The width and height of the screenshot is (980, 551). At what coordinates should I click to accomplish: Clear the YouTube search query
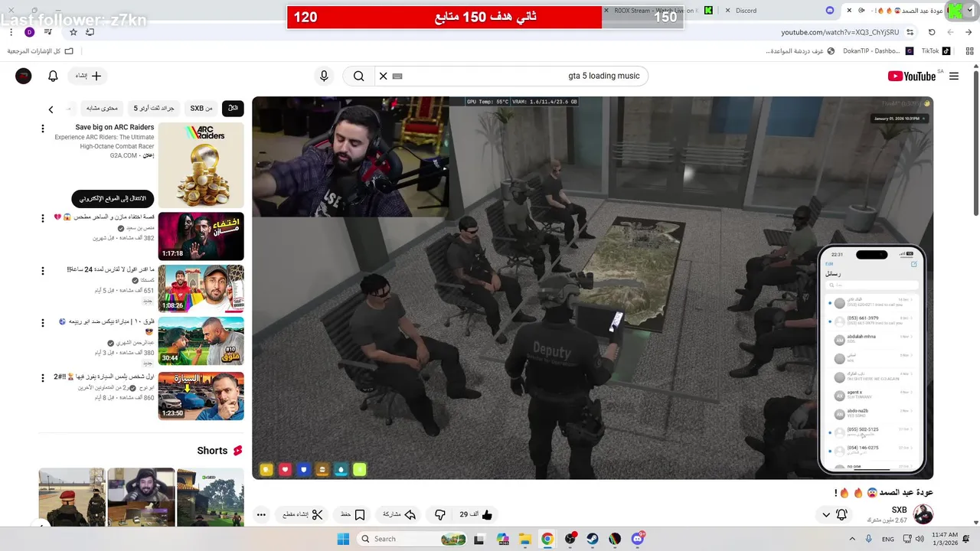pos(384,76)
